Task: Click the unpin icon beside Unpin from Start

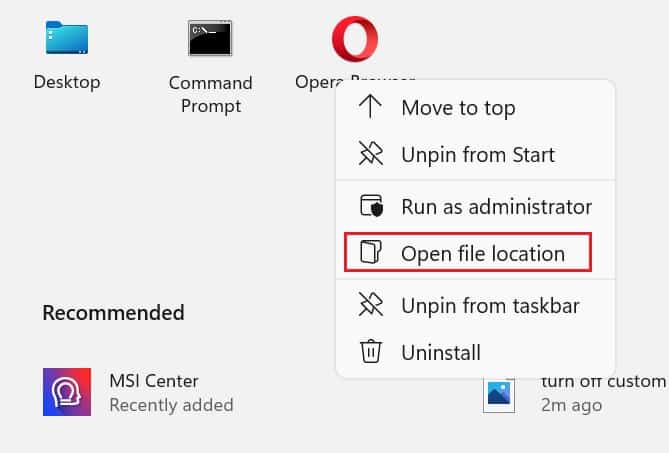Action: [370, 154]
